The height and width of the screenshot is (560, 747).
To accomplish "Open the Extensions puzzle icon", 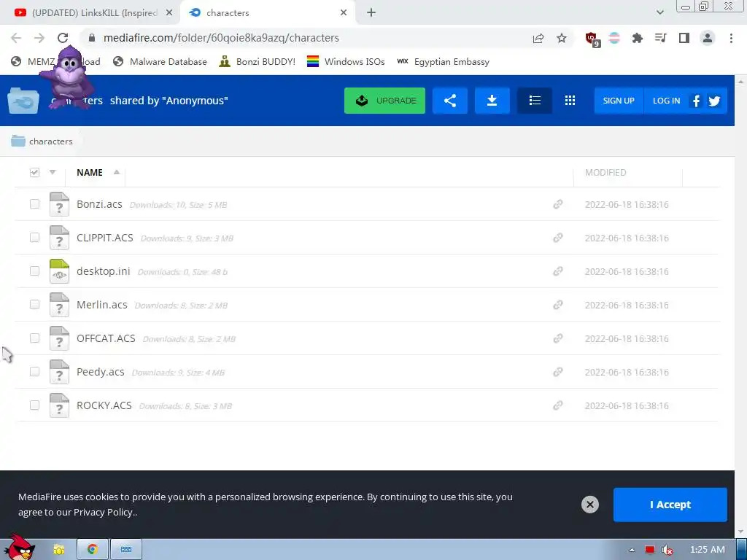I will coord(637,38).
